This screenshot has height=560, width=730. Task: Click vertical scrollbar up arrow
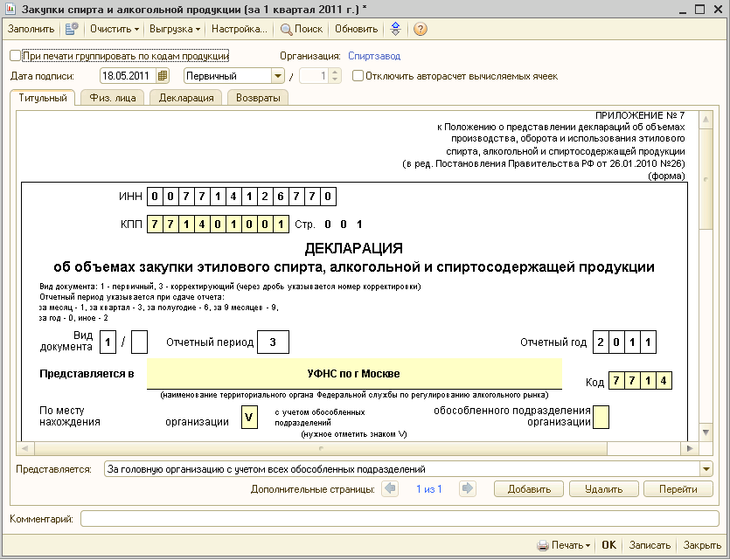click(706, 120)
